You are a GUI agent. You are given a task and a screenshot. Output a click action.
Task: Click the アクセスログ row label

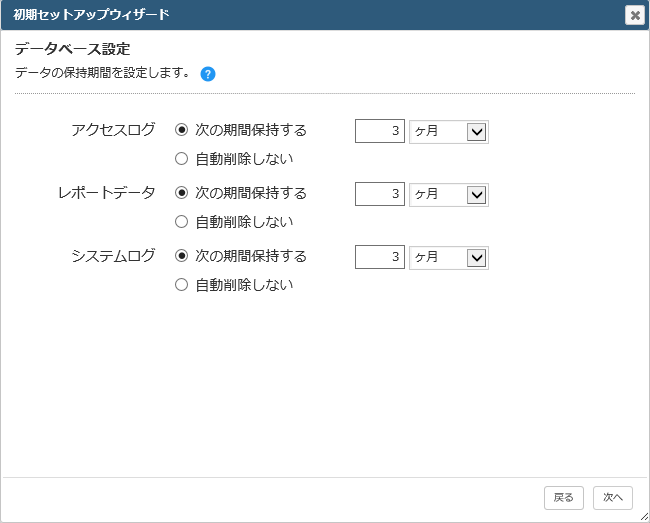[113, 130]
